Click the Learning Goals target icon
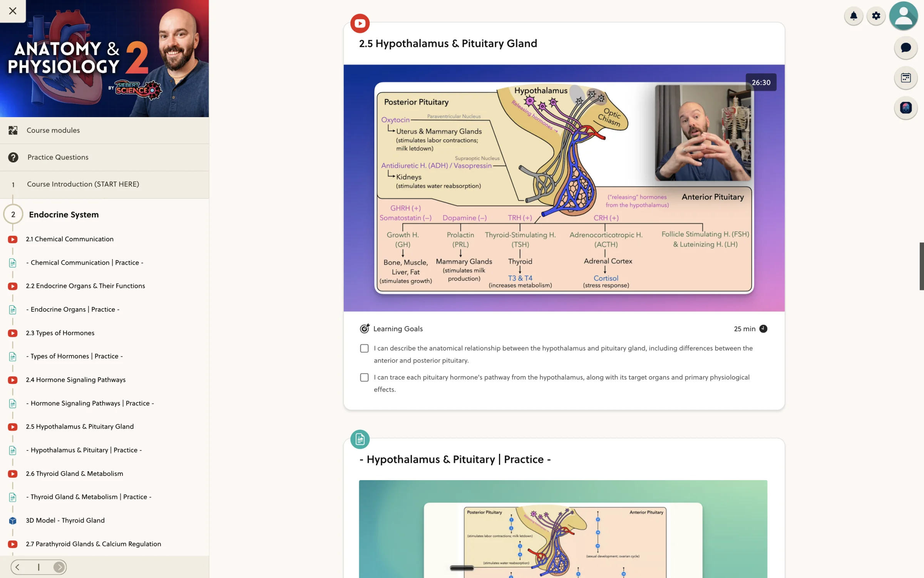This screenshot has width=924, height=578. point(365,328)
